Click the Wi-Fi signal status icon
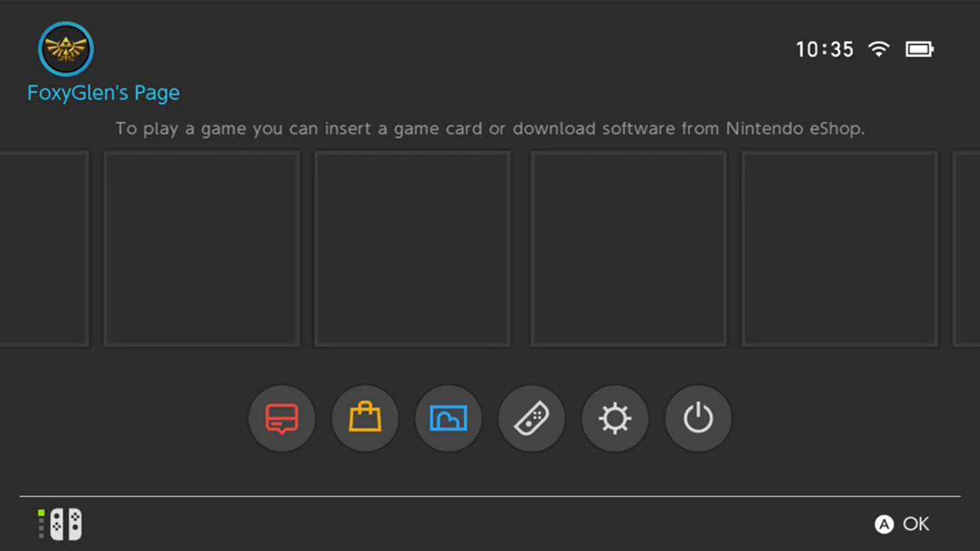This screenshot has height=551, width=980. 879,49
